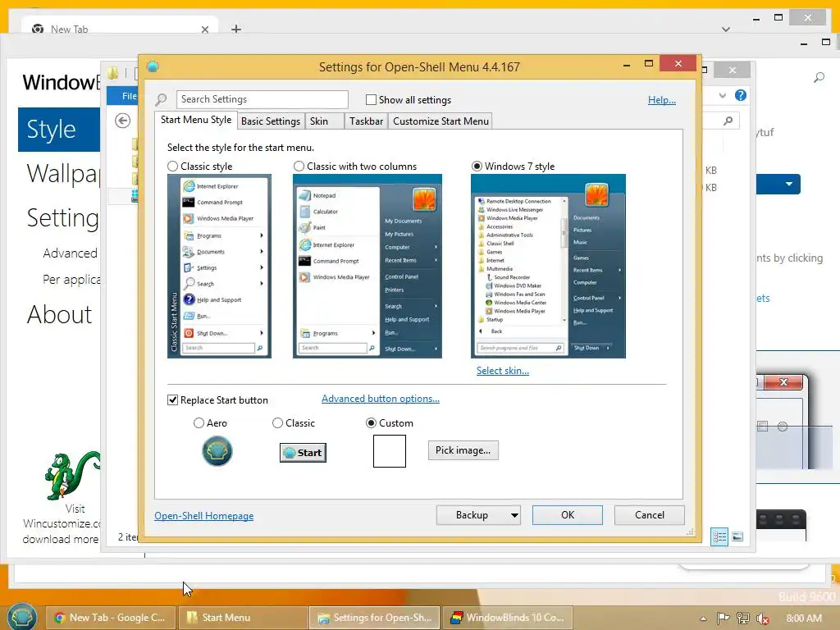The height and width of the screenshot is (630, 840).
Task: Open Advanced under Settings in WindowBlinds
Action: [x=71, y=253]
